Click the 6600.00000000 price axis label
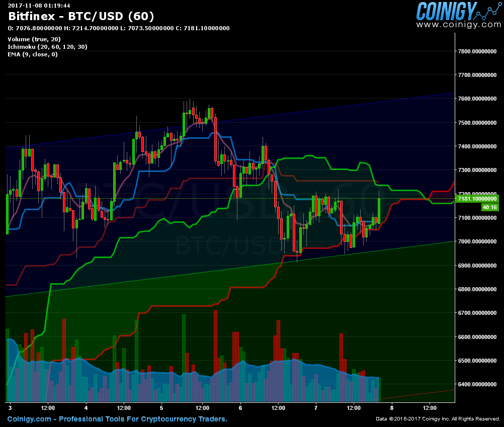Screen dimensions: 504x427 point(477,337)
